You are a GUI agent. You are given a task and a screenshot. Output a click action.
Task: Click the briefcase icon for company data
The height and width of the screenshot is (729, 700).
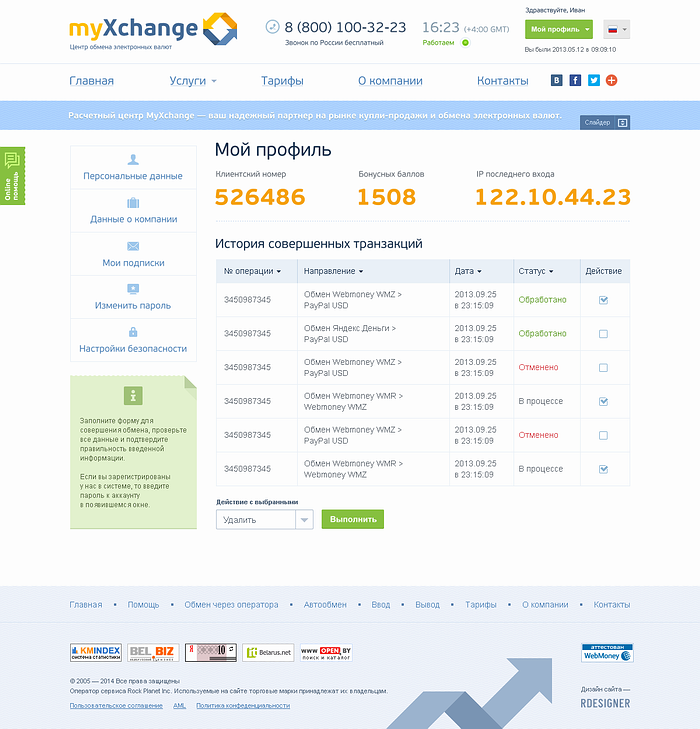pyautogui.click(x=133, y=203)
